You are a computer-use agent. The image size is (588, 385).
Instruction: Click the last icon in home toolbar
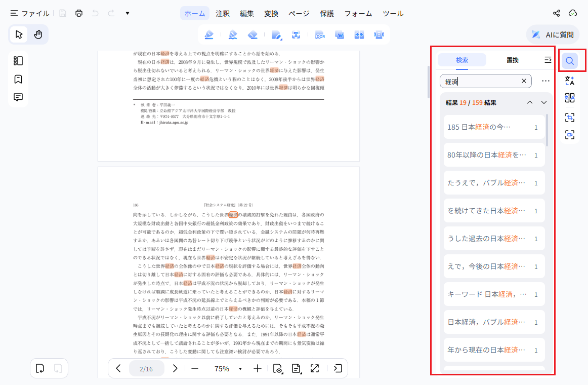(379, 35)
